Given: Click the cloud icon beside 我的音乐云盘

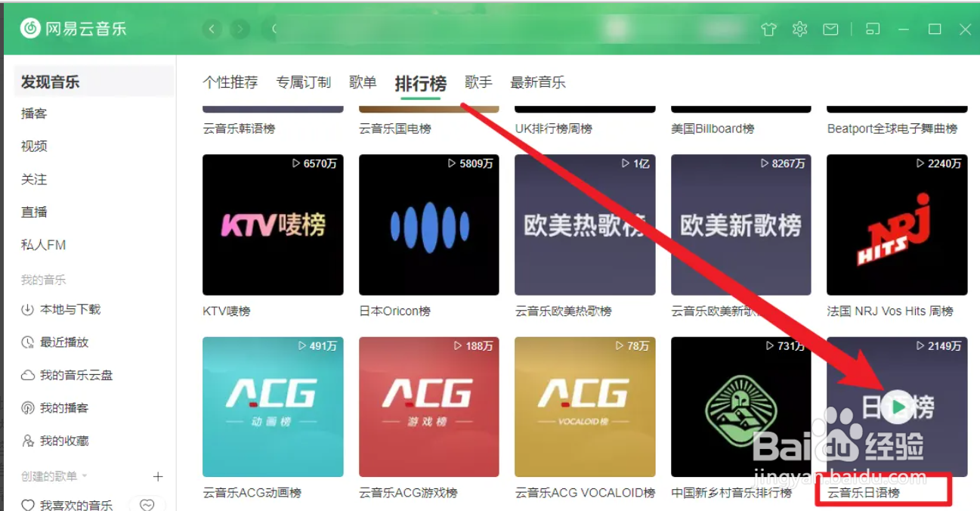Looking at the screenshot, I should pos(28,376).
